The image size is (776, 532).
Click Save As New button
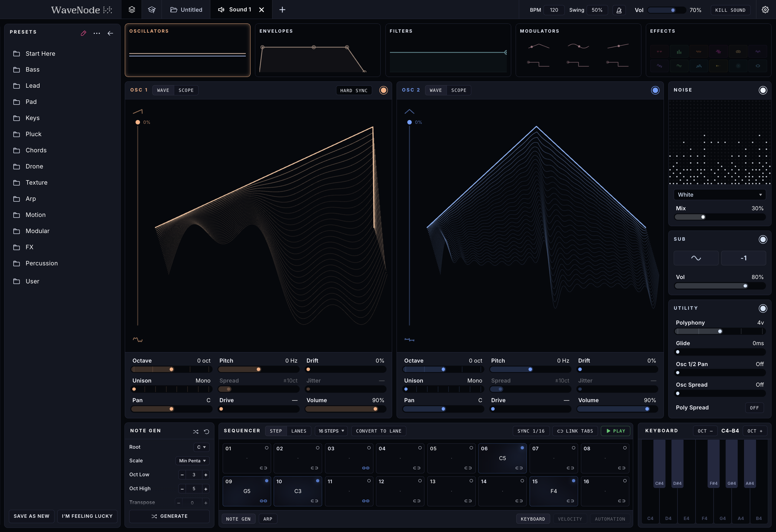[x=31, y=516]
